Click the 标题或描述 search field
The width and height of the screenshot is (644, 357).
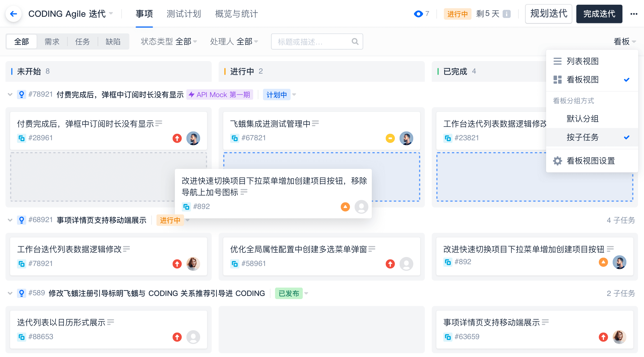310,42
